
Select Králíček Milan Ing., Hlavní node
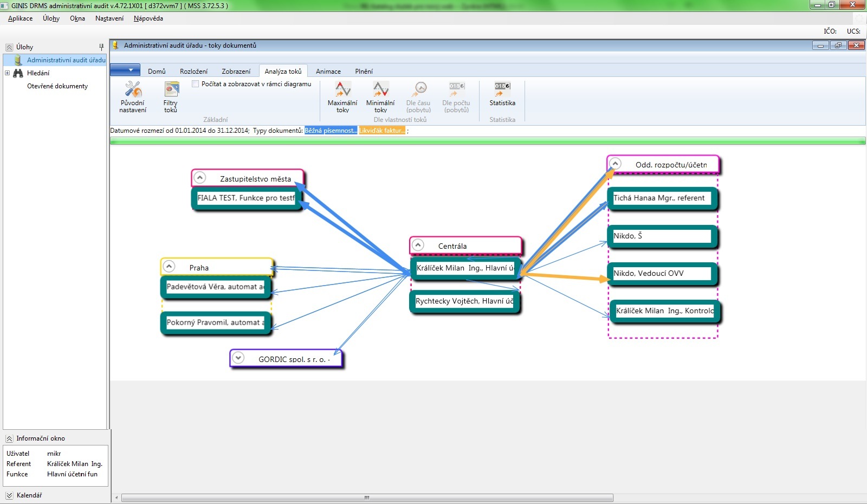click(465, 268)
